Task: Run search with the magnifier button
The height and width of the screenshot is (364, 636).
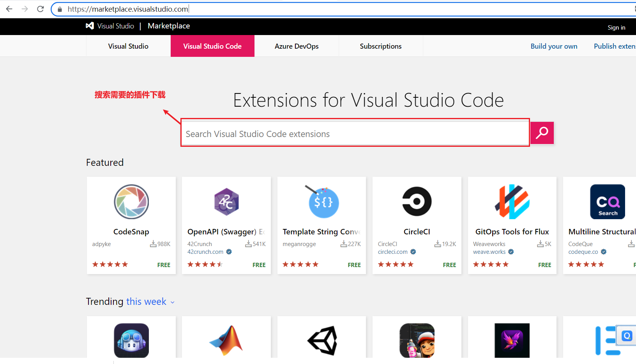Action: (542, 133)
